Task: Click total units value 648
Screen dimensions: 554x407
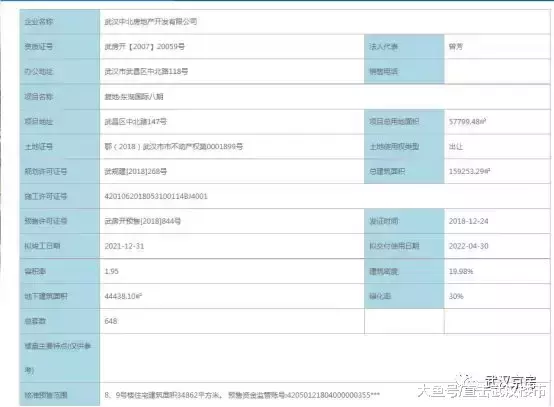Action: 111,321
